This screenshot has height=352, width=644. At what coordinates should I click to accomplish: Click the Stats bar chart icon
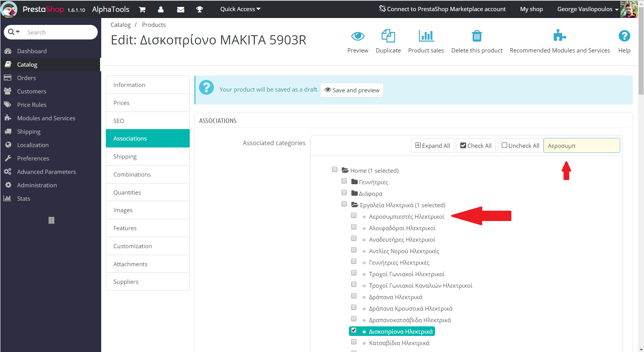[7, 198]
